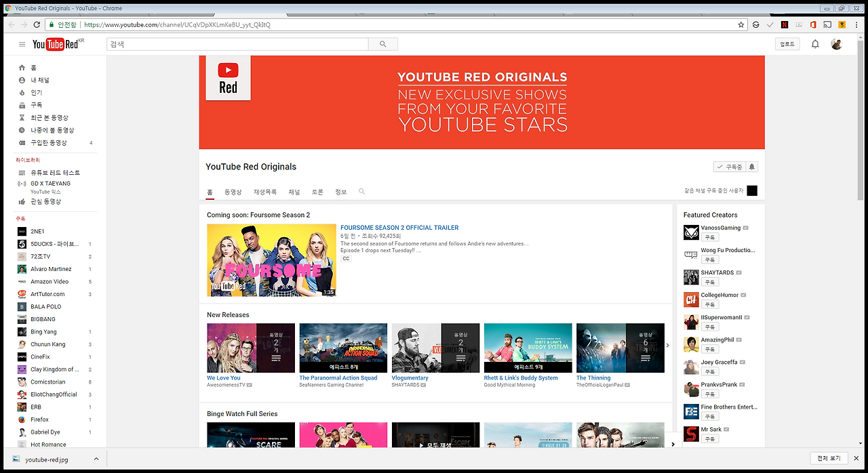Switch to the About (정보) tab
This screenshot has width=868, height=473.
(x=340, y=192)
